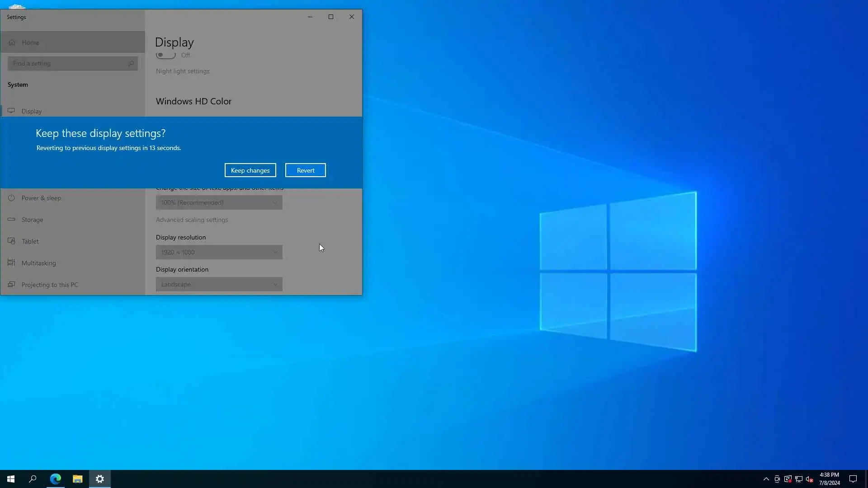The image size is (868, 488).
Task: Select Display in the sidebar
Action: click(32, 111)
